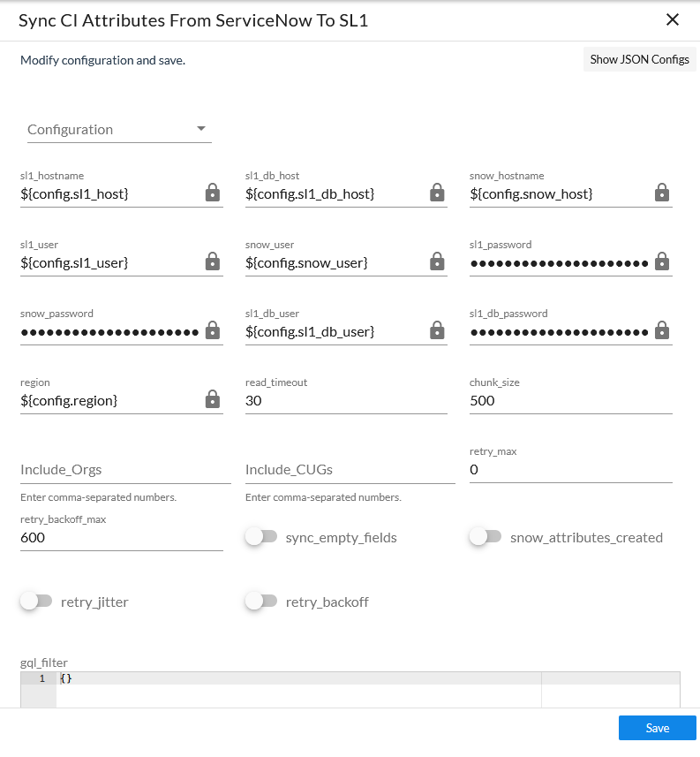Click the lock icon beside region field
This screenshot has height=757, width=700.
(x=213, y=399)
